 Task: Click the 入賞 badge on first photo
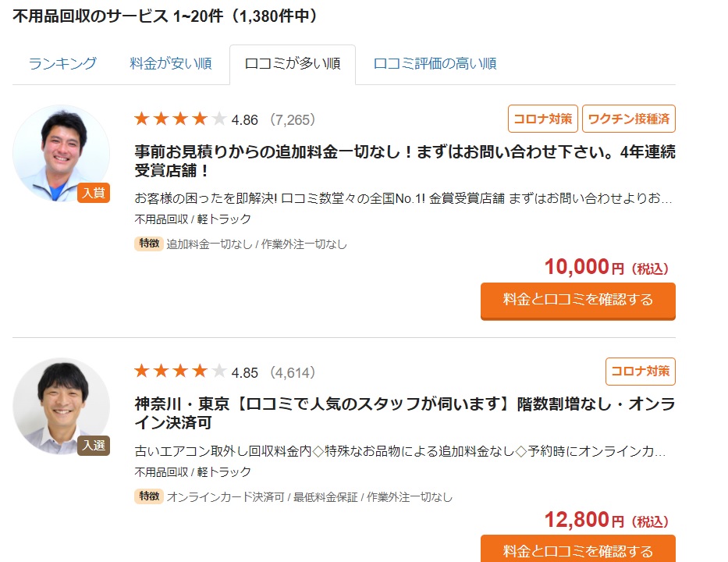(x=94, y=192)
